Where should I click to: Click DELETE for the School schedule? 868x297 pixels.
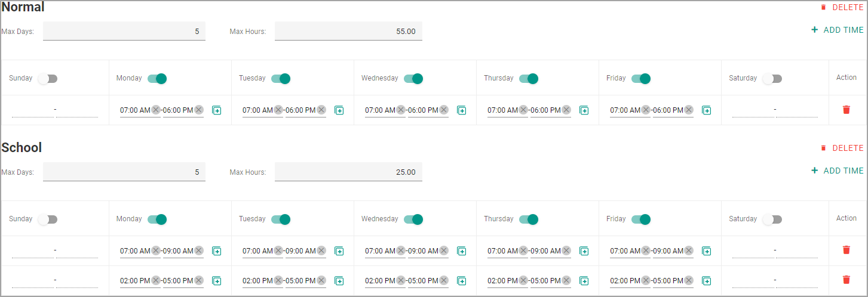pos(842,148)
